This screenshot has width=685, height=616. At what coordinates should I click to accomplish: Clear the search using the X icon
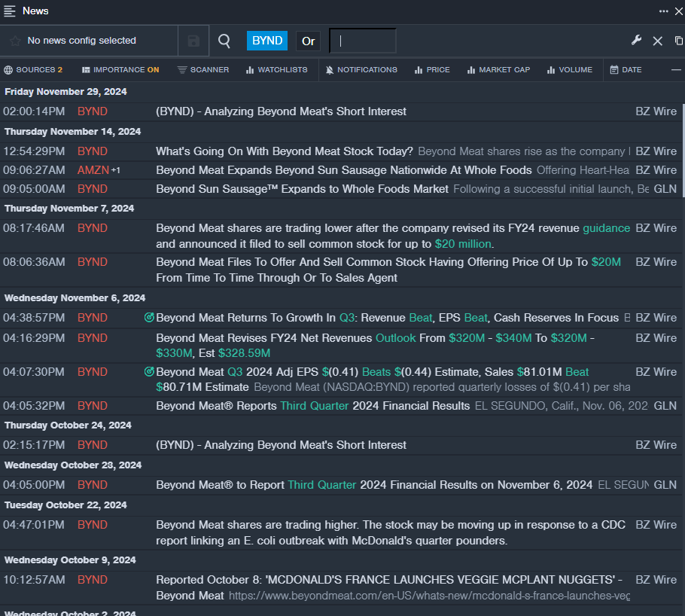click(657, 41)
